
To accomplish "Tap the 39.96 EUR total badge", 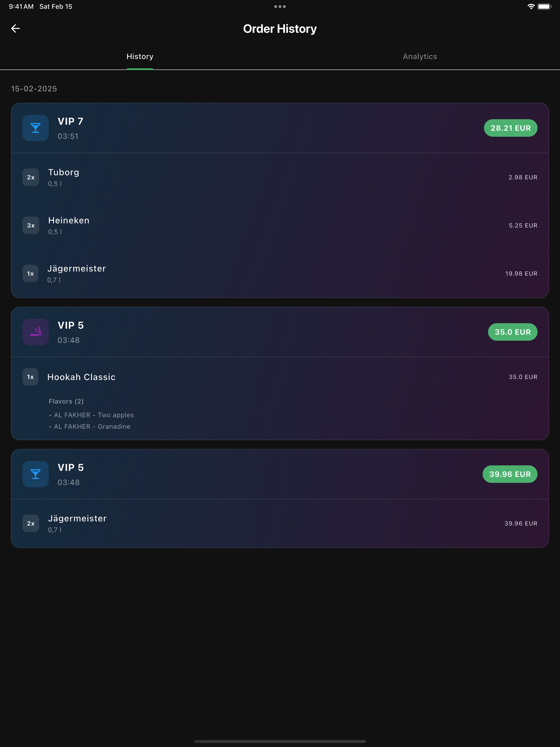I will pyautogui.click(x=510, y=474).
